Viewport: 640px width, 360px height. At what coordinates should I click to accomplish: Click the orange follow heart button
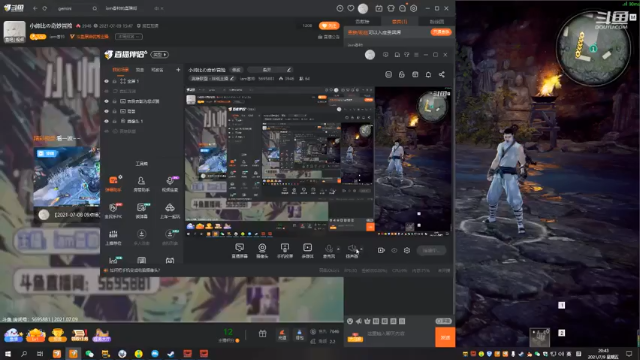[329, 26]
